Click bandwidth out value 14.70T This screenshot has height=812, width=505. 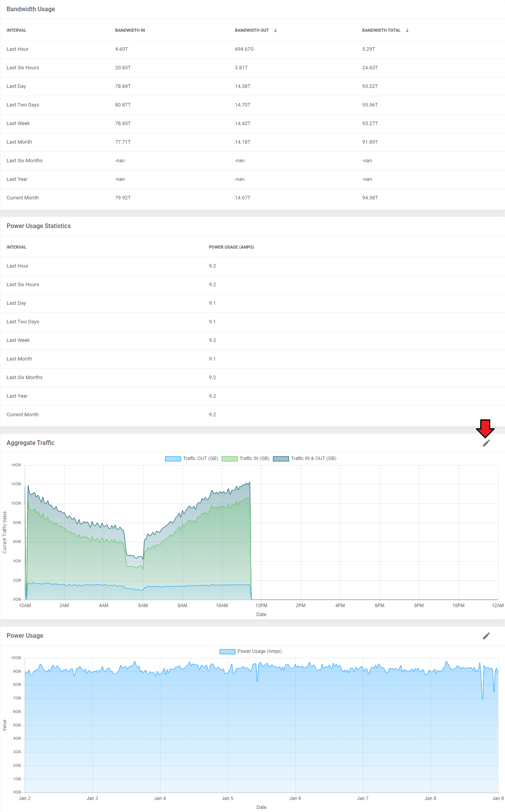coord(242,105)
